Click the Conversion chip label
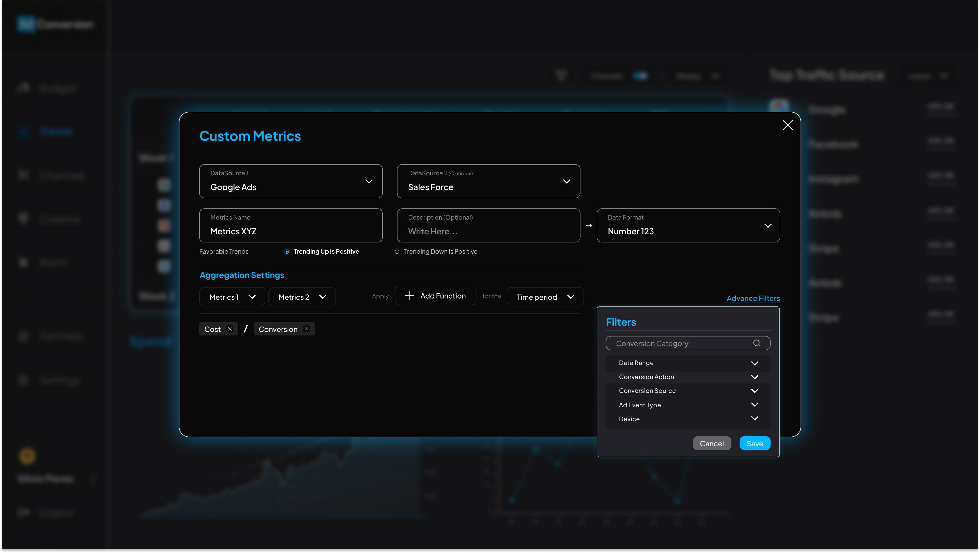The height and width of the screenshot is (553, 980). pyautogui.click(x=278, y=329)
